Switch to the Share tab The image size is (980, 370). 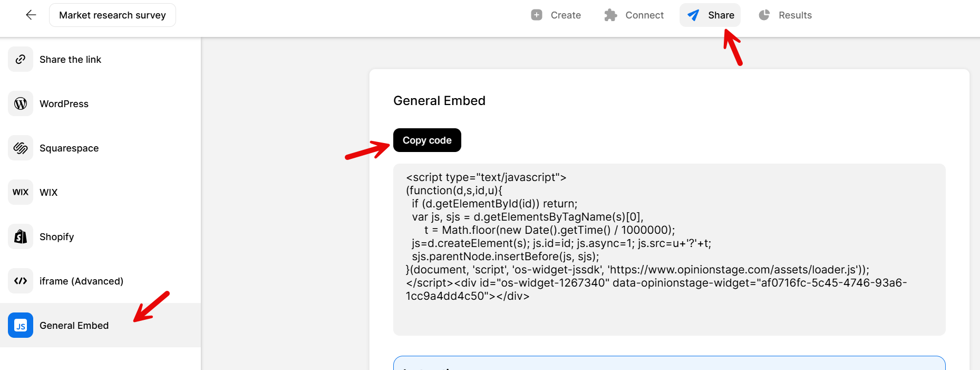coord(710,15)
